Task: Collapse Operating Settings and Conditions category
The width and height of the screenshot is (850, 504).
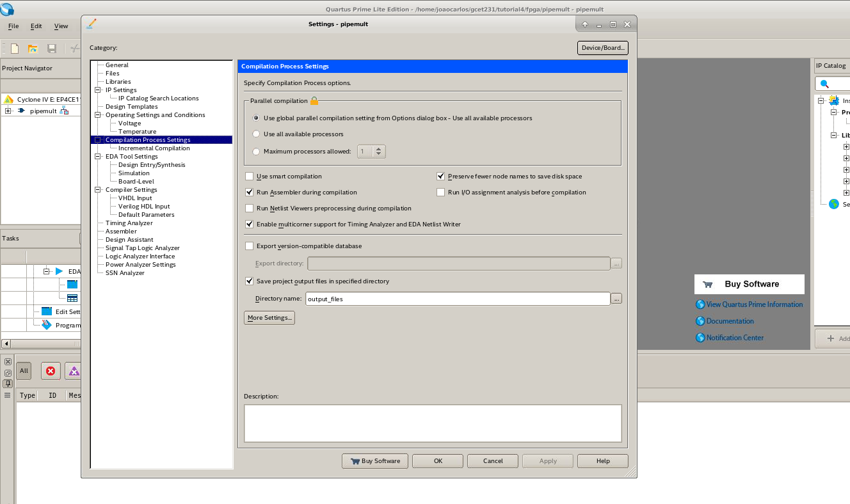Action: (x=99, y=115)
